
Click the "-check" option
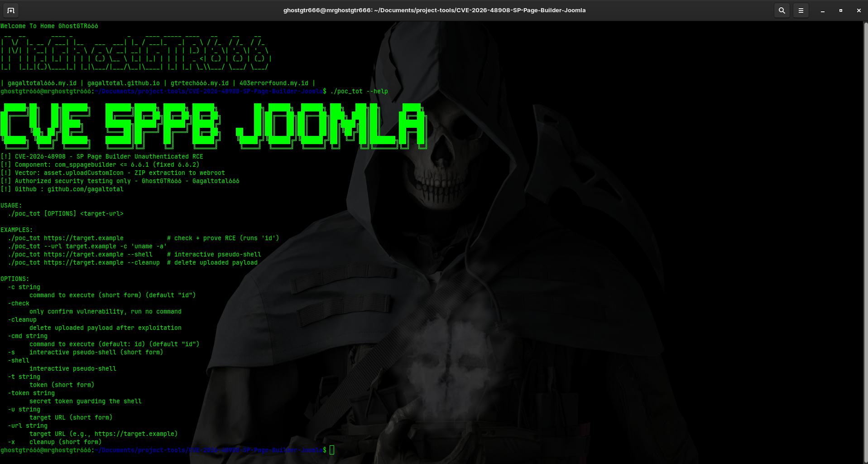point(19,303)
